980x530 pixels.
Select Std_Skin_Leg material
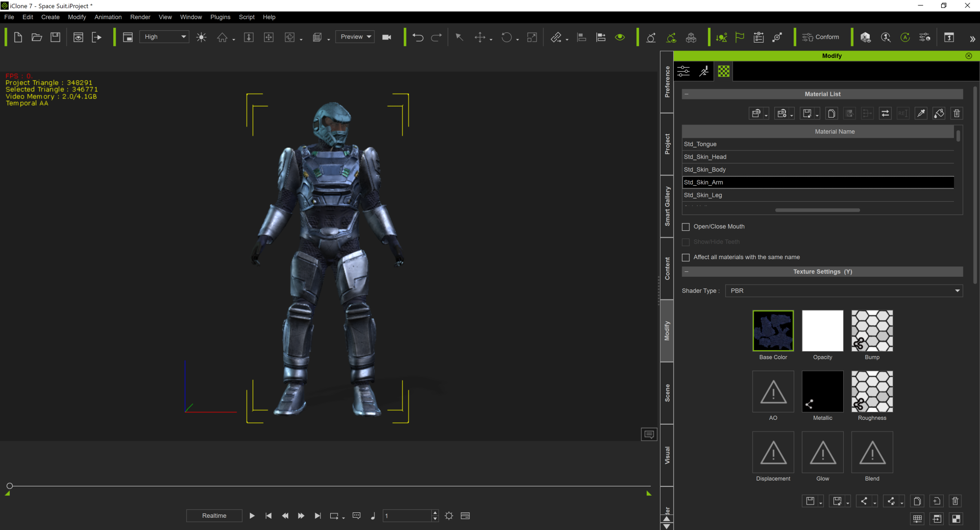(818, 195)
